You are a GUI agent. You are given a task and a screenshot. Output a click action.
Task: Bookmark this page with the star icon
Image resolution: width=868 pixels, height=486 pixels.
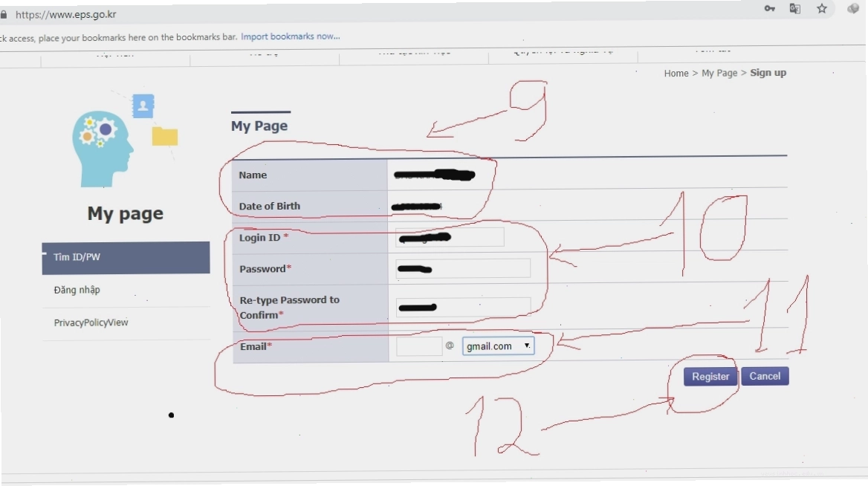(x=822, y=8)
